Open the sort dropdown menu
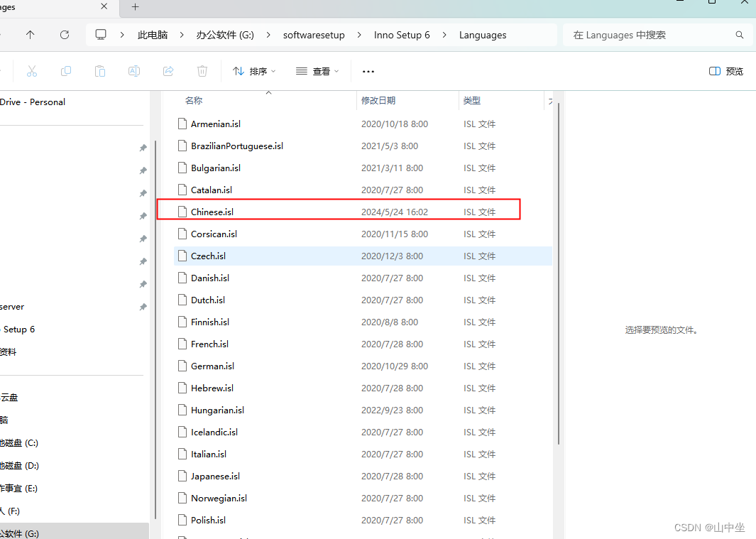The height and width of the screenshot is (539, 756). [x=254, y=72]
